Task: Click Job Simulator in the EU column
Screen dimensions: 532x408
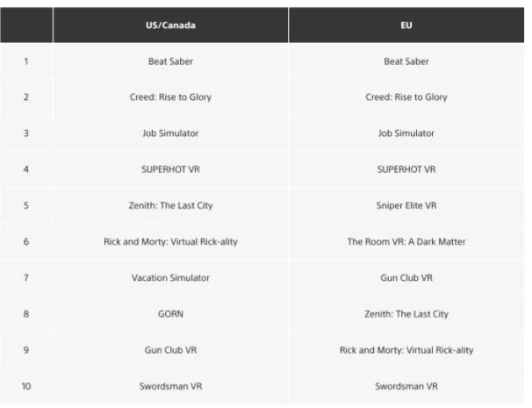Action: 406,133
